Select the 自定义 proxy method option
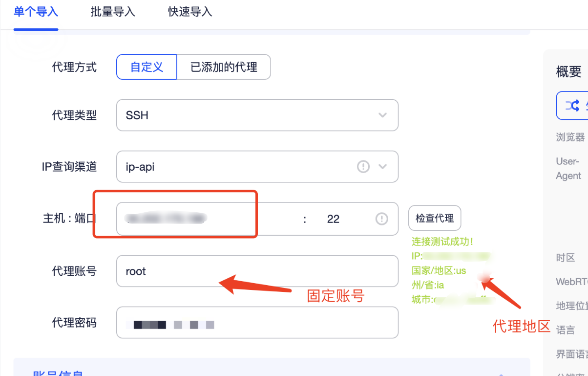 (x=147, y=67)
